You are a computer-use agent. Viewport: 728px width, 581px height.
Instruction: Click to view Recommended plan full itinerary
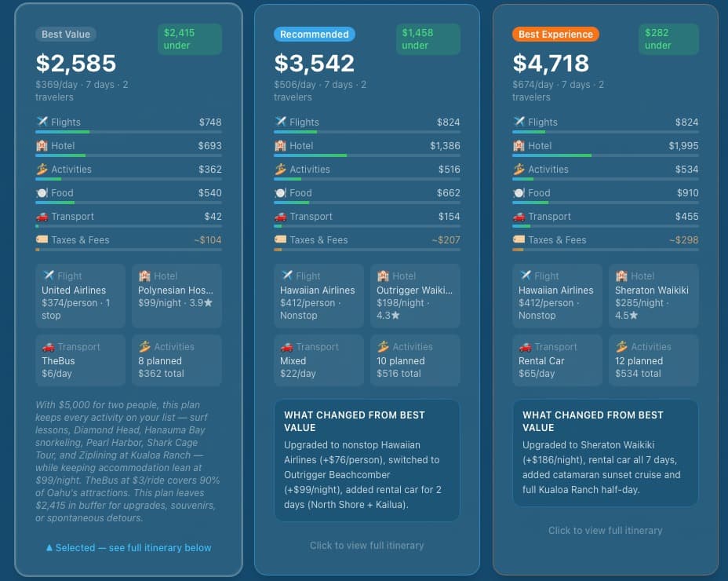(366, 545)
